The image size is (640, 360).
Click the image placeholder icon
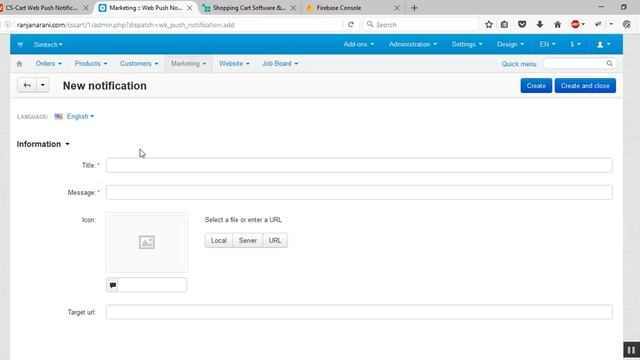(147, 242)
